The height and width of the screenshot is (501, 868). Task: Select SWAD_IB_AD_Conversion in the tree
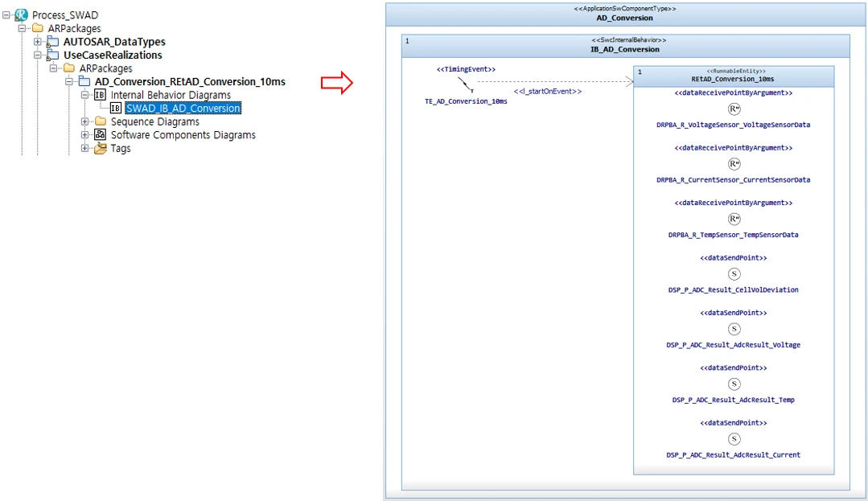pyautogui.click(x=183, y=109)
